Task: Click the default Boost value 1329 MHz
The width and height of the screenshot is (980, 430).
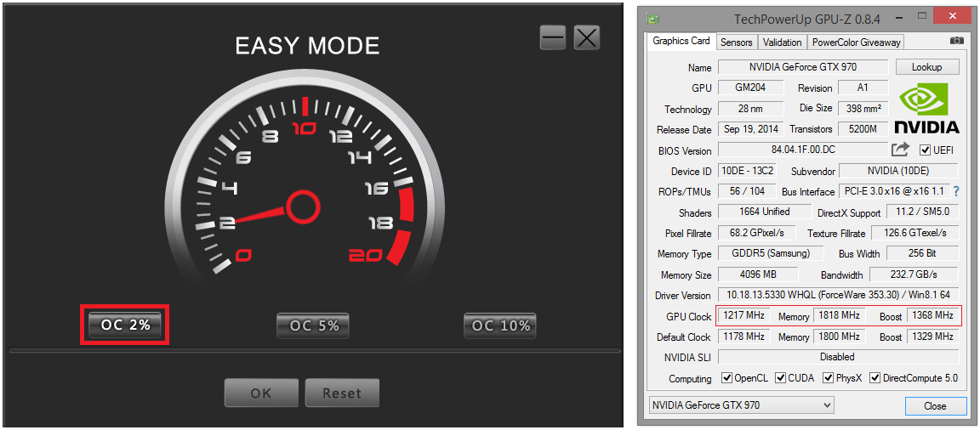Action: click(932, 337)
